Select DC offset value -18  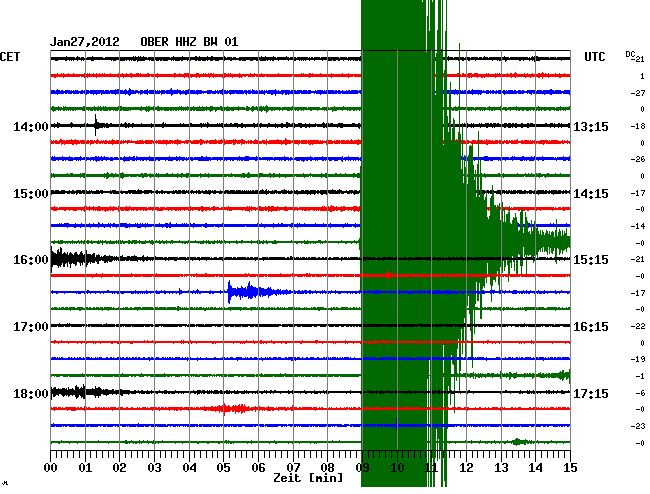coord(637,126)
